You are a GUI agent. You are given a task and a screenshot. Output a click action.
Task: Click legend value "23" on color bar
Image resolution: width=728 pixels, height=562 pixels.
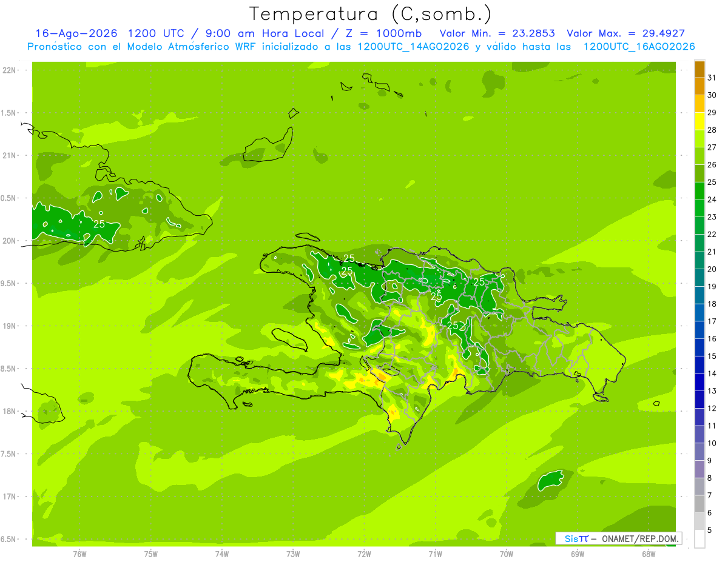(x=712, y=217)
